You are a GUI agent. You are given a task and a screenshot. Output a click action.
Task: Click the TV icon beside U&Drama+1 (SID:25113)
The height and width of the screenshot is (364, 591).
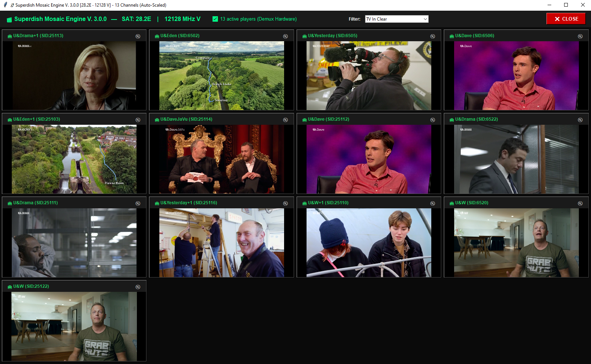pos(10,36)
